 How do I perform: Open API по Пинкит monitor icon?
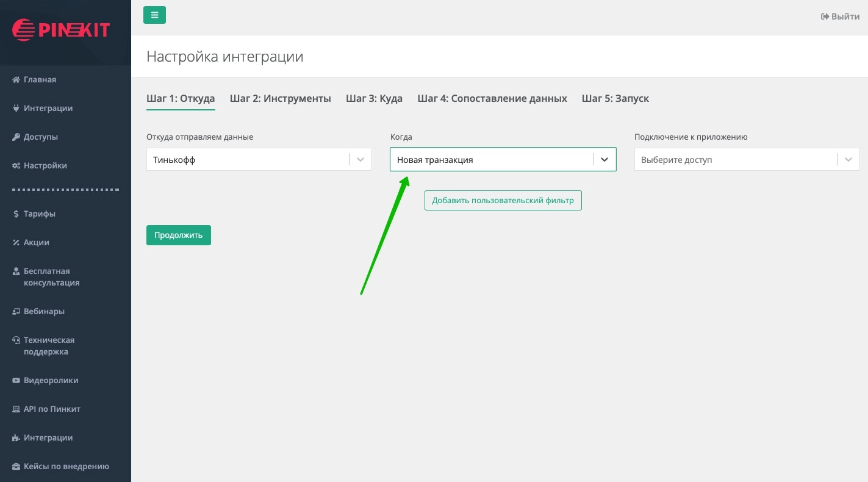(x=15, y=409)
